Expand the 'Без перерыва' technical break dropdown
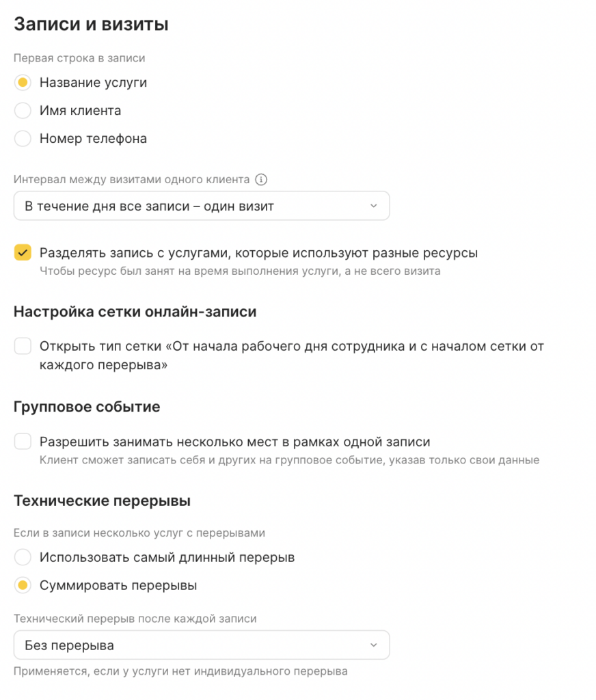Image resolution: width=596 pixels, height=700 pixels. point(201,645)
